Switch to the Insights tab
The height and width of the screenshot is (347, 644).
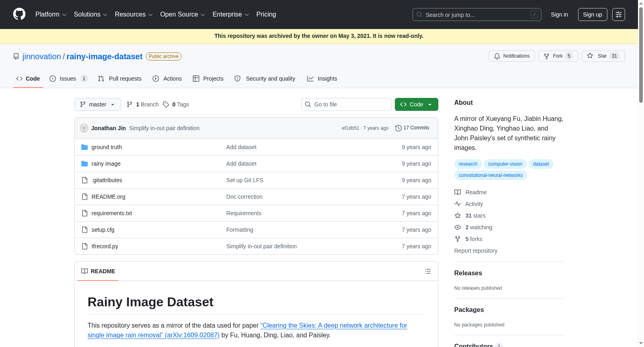[x=322, y=79]
